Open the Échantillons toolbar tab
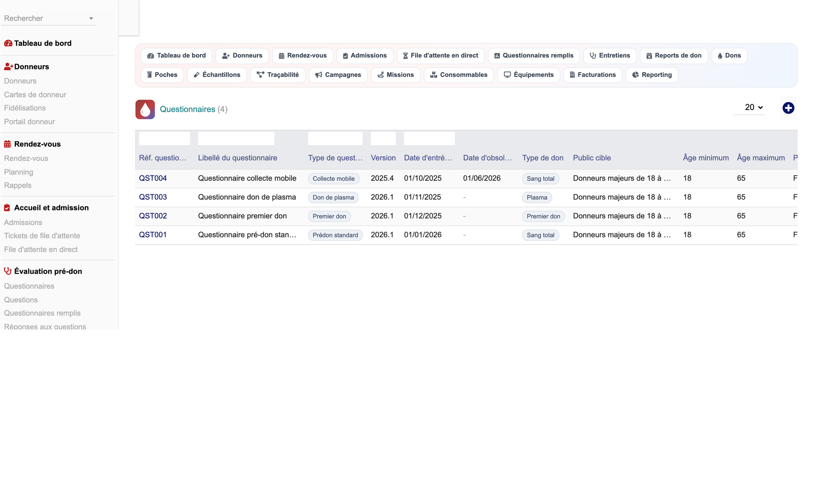 pyautogui.click(x=217, y=75)
